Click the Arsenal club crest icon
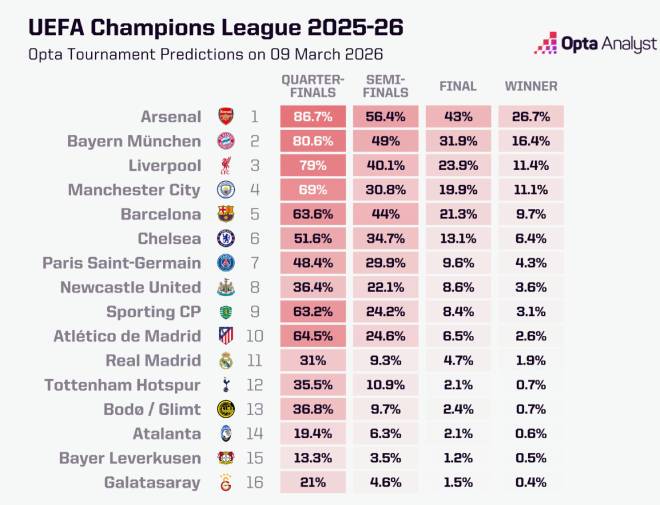Viewport: 660px width, 505px height. (x=225, y=117)
